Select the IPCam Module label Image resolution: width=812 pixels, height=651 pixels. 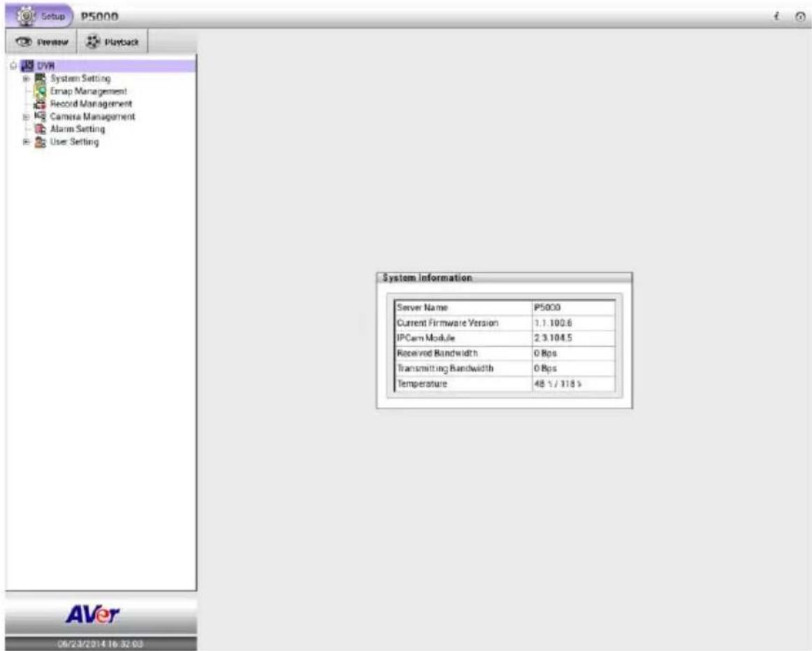(463, 338)
